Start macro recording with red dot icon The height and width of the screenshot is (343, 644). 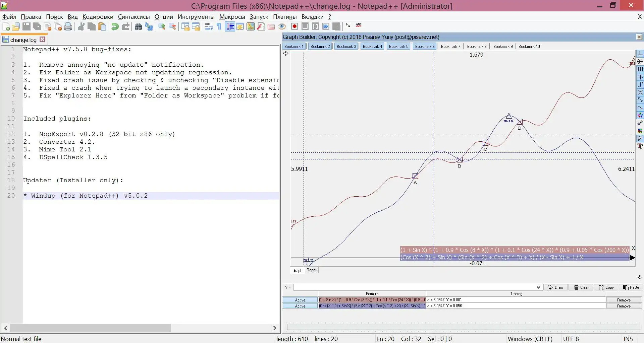(294, 26)
